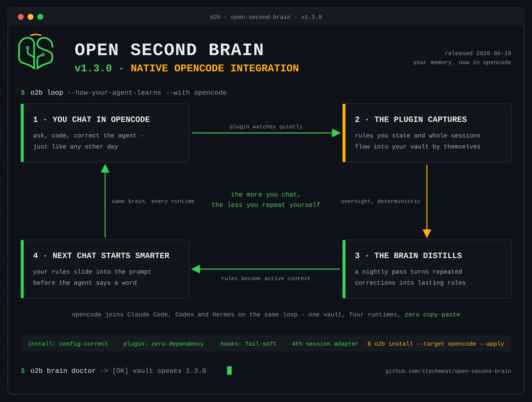Click the 'rules become active context' label
Screen dimensions: 532x402
tap(266, 278)
